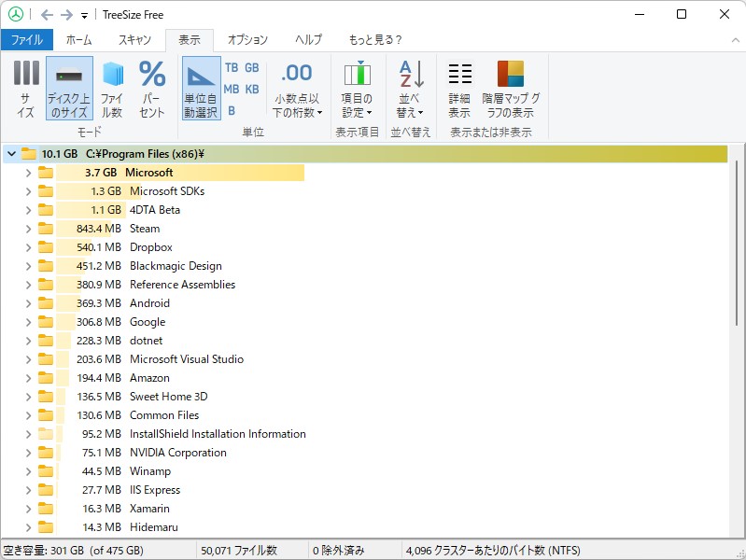Click the back navigation arrow in title bar
The image size is (746, 560).
tap(47, 15)
